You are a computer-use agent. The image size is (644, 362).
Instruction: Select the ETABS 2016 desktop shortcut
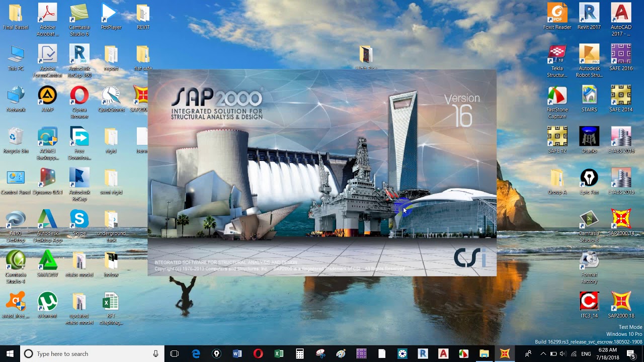point(621,140)
